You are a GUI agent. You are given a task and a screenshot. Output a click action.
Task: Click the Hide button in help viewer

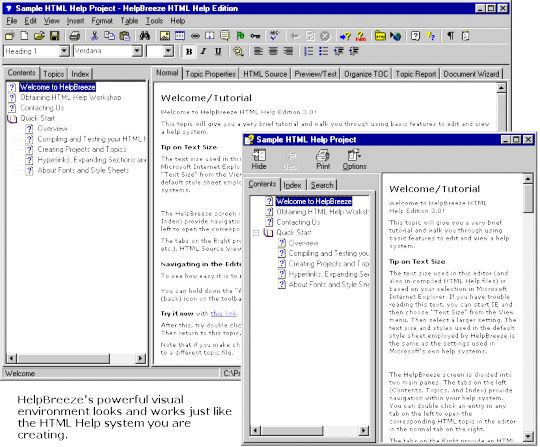tap(259, 159)
